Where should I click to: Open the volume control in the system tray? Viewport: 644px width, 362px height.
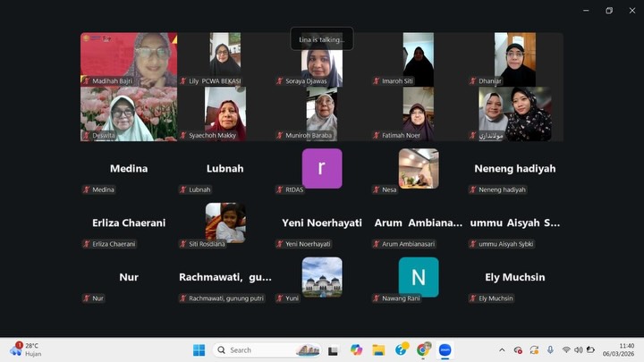578,349
